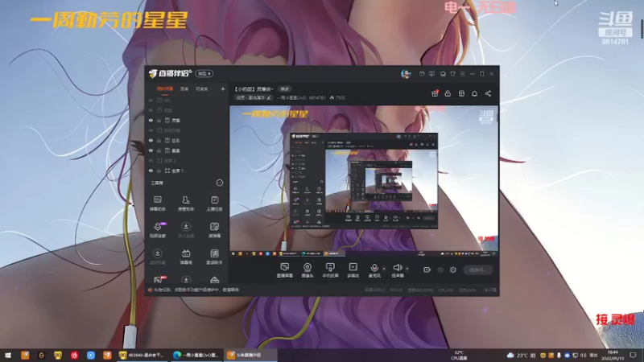Add a new scene with plus button
Viewport: 644px width, 362px height.
click(x=223, y=88)
